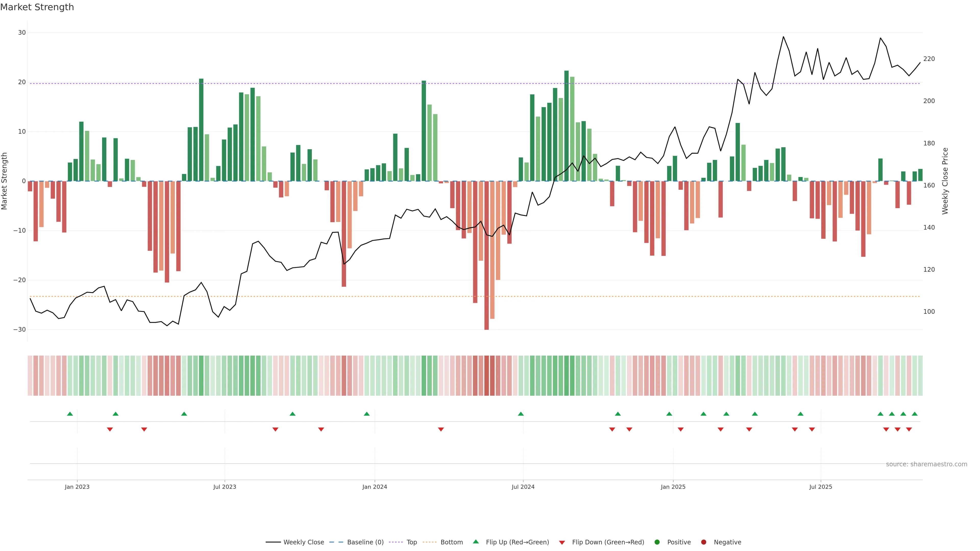Click the Weekly Close Price axis title

click(945, 181)
